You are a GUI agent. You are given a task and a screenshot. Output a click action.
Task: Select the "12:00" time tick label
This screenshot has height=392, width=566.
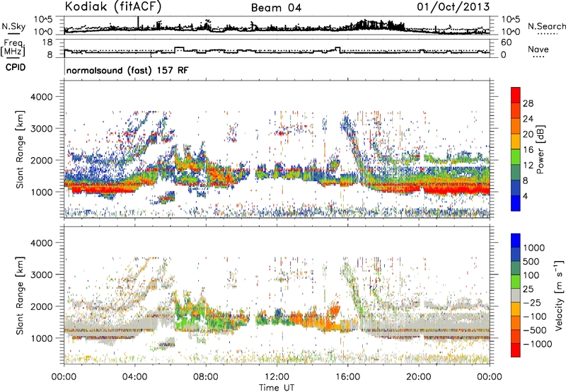(x=277, y=377)
